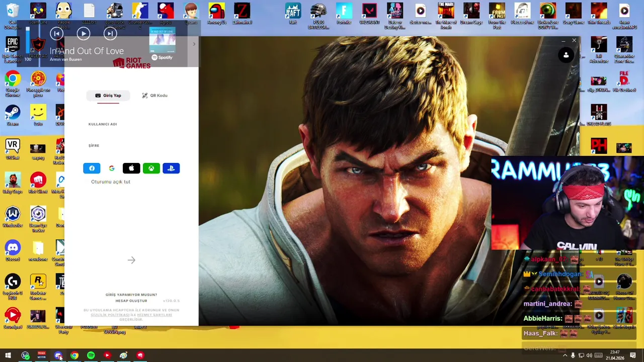Sign in with the Facebook icon
Image resolution: width=644 pixels, height=362 pixels.
pyautogui.click(x=92, y=168)
